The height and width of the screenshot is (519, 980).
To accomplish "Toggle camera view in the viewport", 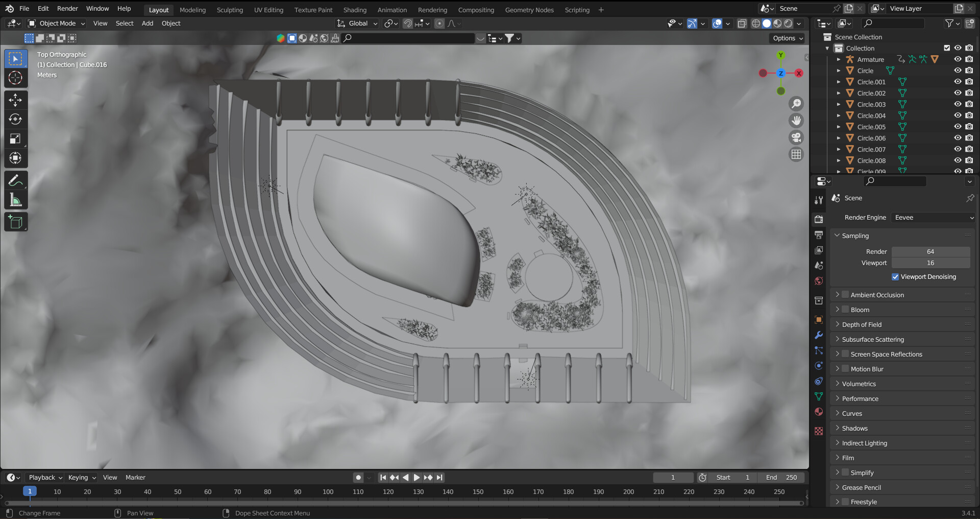I will click(x=796, y=137).
